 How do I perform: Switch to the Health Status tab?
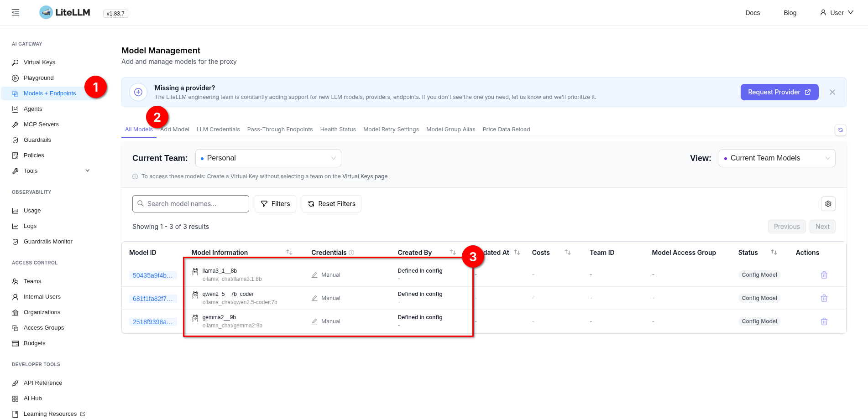tap(338, 129)
